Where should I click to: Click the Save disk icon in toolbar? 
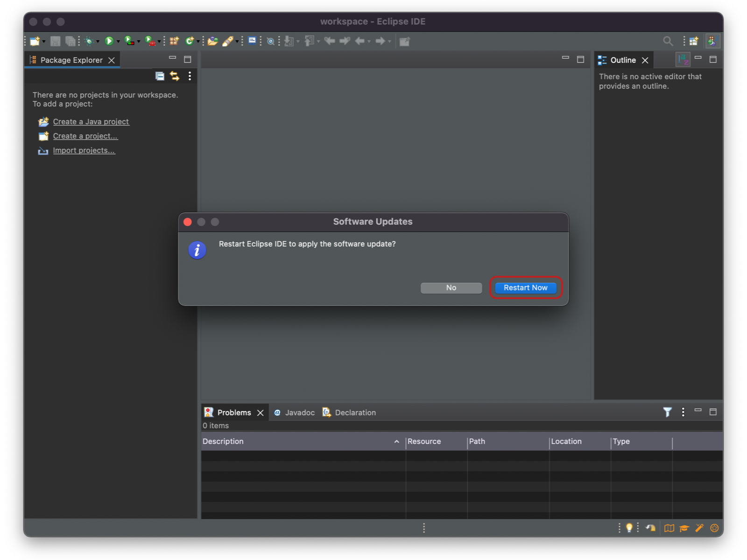pyautogui.click(x=55, y=41)
